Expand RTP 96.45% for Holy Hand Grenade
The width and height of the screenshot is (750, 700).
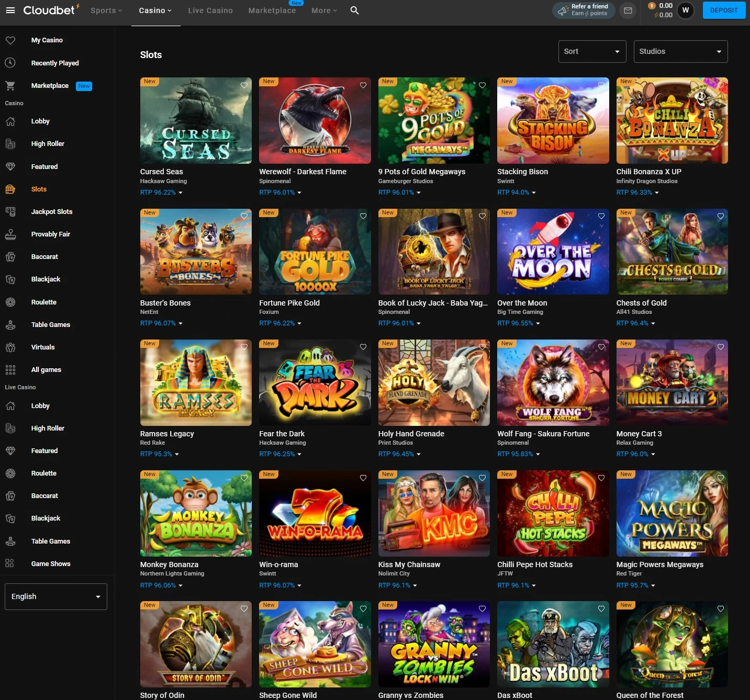point(399,454)
